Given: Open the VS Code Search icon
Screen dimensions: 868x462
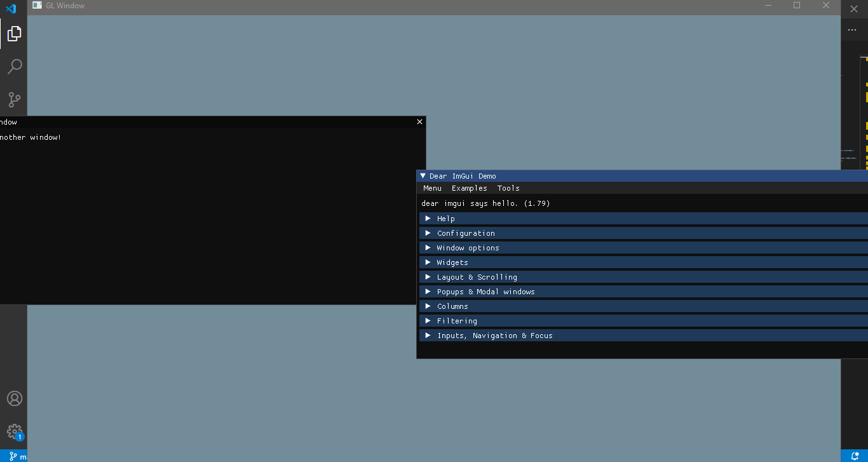Looking at the screenshot, I should [14, 66].
